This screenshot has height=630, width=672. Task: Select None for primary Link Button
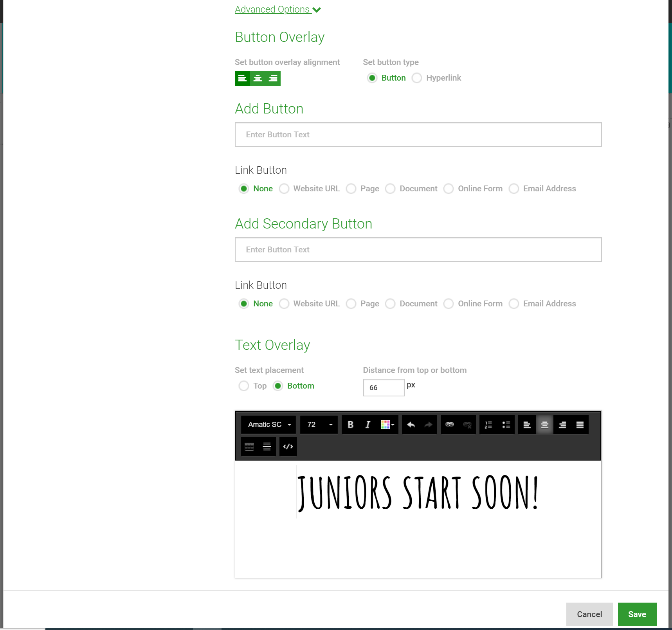click(x=244, y=189)
